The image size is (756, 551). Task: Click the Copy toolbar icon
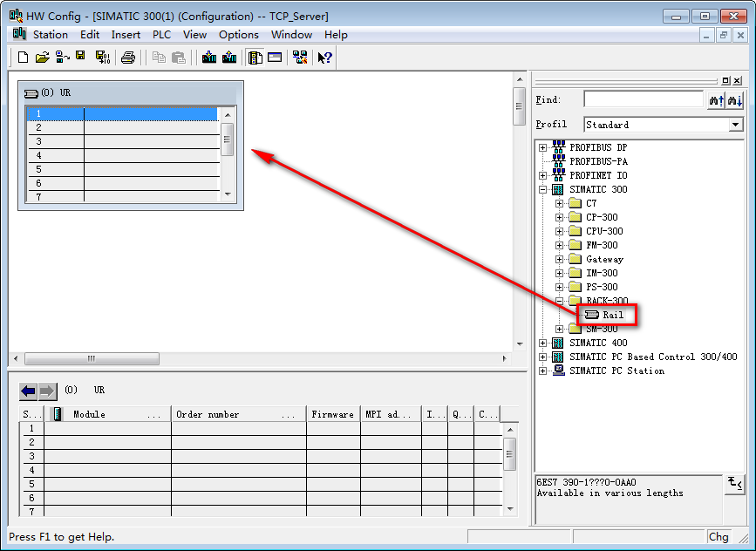159,58
